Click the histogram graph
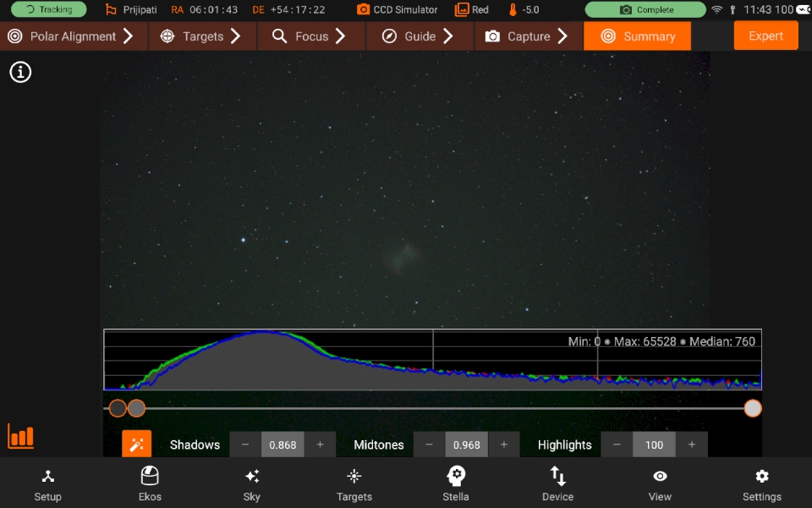This screenshot has height=508, width=812. pyautogui.click(x=432, y=359)
